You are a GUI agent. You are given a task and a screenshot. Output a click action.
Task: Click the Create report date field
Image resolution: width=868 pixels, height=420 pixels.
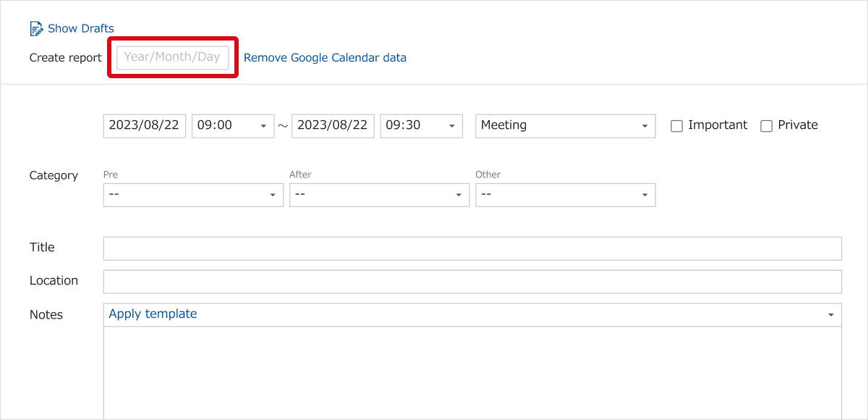point(173,57)
